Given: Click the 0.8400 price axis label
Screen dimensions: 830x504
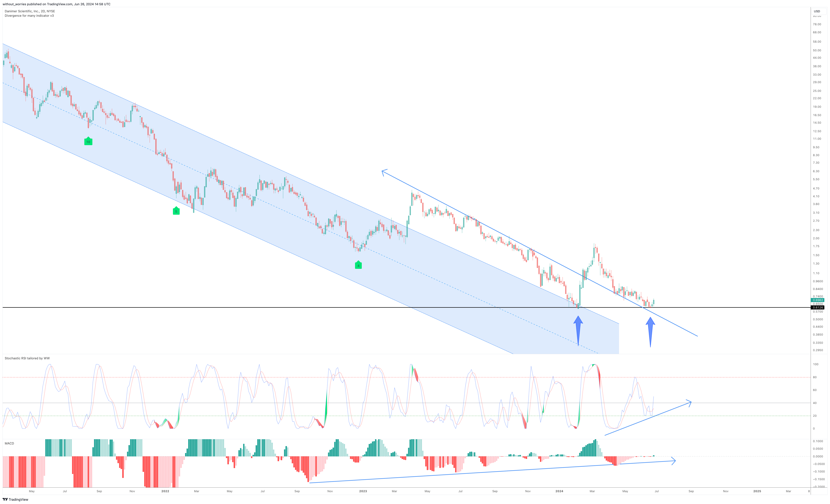Looking at the screenshot, I should [x=818, y=289].
